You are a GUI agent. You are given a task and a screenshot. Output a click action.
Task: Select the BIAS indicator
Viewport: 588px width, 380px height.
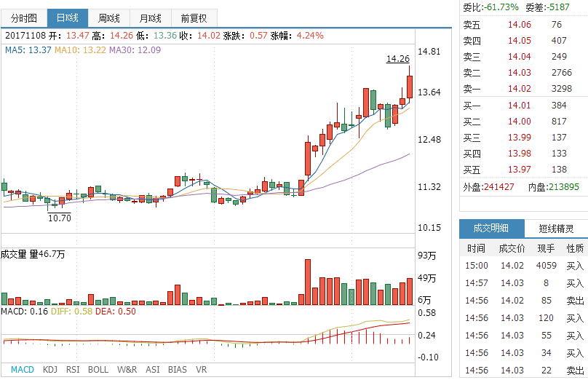pyautogui.click(x=178, y=370)
